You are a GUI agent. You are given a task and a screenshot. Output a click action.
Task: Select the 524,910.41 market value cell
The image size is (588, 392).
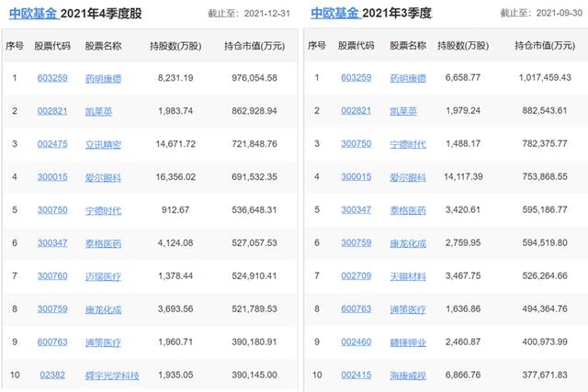(x=254, y=275)
